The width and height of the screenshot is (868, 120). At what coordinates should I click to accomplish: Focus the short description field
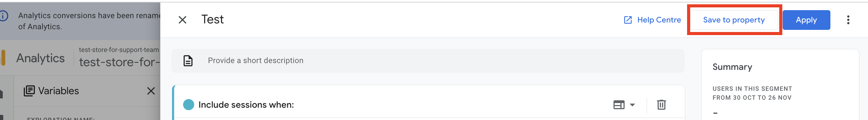[428, 61]
